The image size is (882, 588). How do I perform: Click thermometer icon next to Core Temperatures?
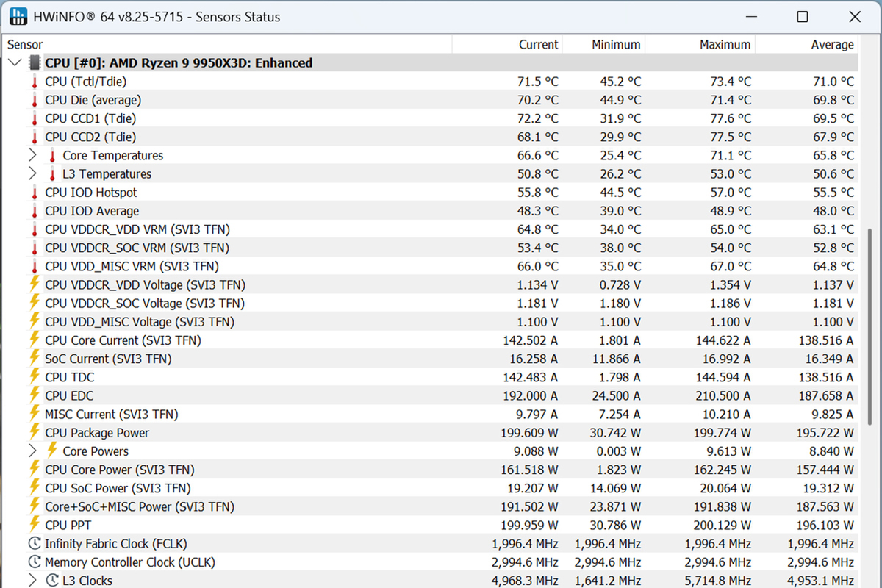point(52,155)
